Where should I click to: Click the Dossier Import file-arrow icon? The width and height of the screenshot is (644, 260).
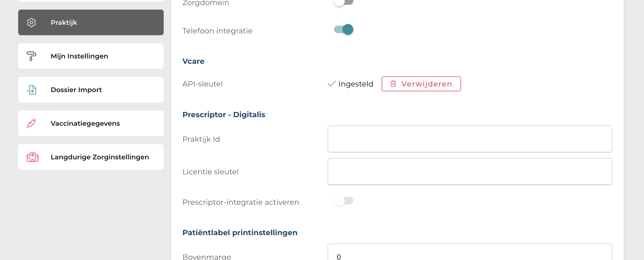(x=32, y=90)
